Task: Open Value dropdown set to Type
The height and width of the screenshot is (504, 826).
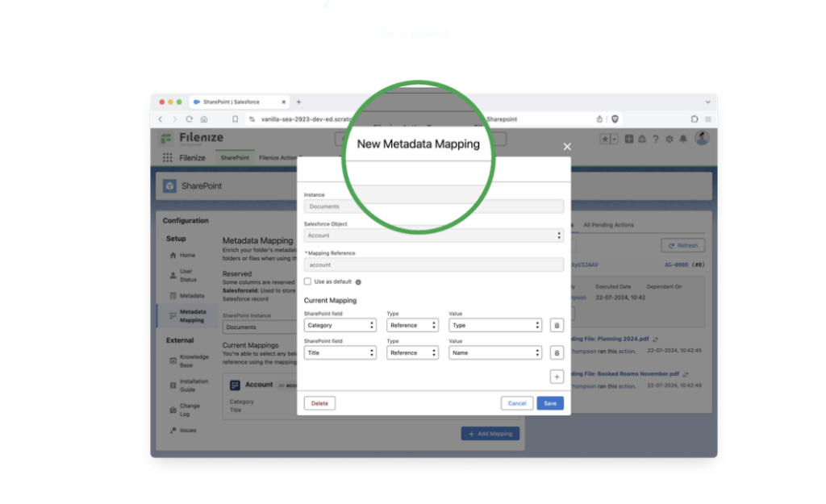Action: click(x=494, y=325)
